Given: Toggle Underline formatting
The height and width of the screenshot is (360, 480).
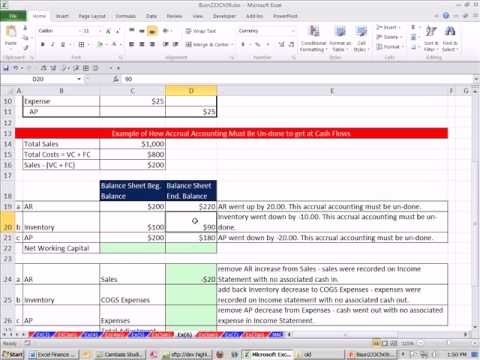Looking at the screenshot, I should pos(63,44).
